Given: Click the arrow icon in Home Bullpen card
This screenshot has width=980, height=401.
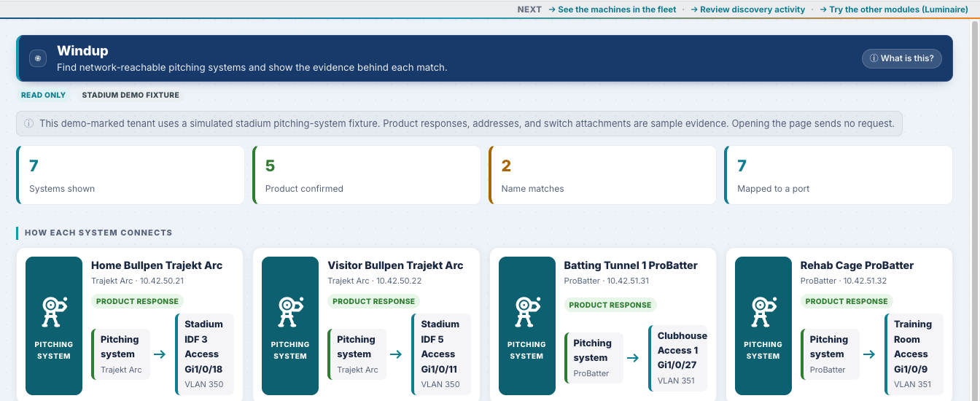Looking at the screenshot, I should [x=160, y=354].
